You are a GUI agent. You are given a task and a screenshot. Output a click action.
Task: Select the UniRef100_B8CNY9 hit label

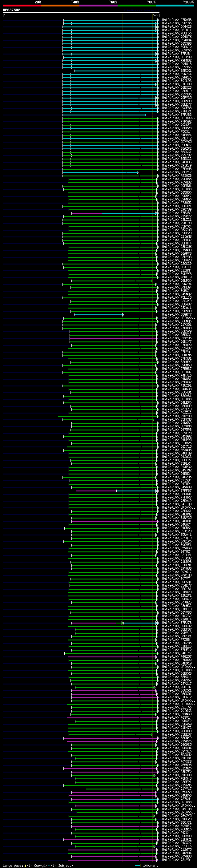177,738
